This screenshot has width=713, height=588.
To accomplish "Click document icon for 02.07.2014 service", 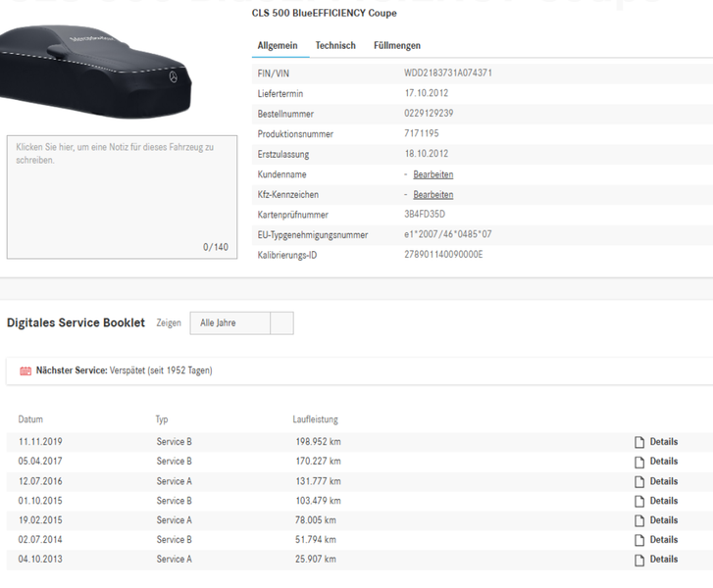I will (x=639, y=540).
